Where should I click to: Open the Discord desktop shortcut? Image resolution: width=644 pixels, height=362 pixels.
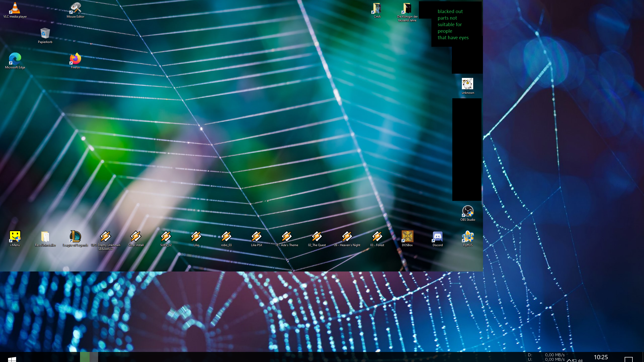coord(437,237)
